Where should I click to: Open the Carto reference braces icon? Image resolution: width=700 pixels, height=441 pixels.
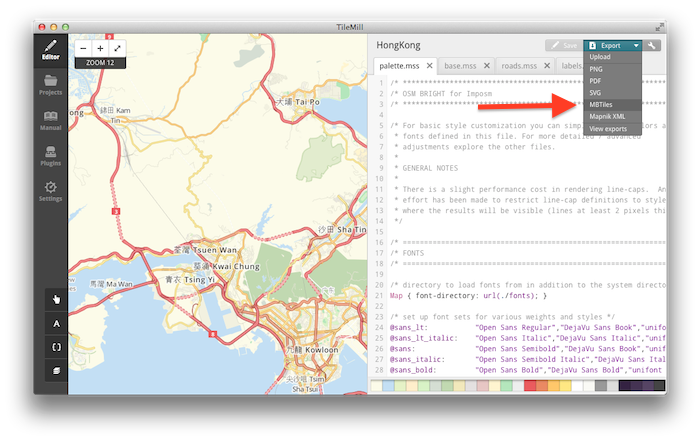(x=56, y=347)
